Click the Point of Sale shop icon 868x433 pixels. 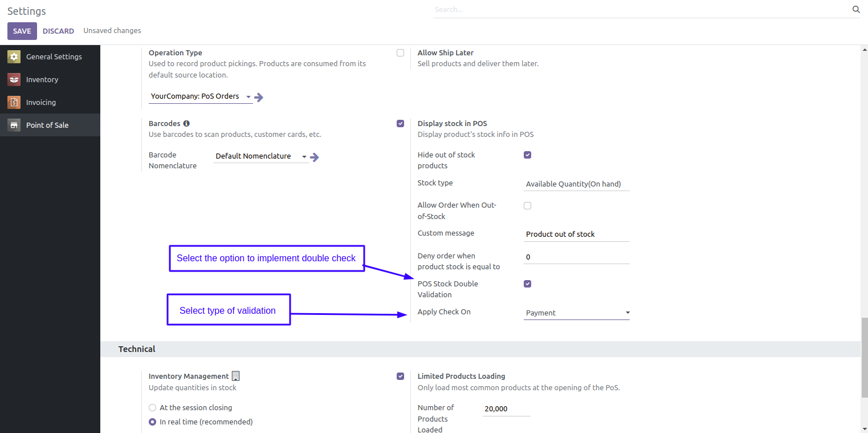point(14,125)
